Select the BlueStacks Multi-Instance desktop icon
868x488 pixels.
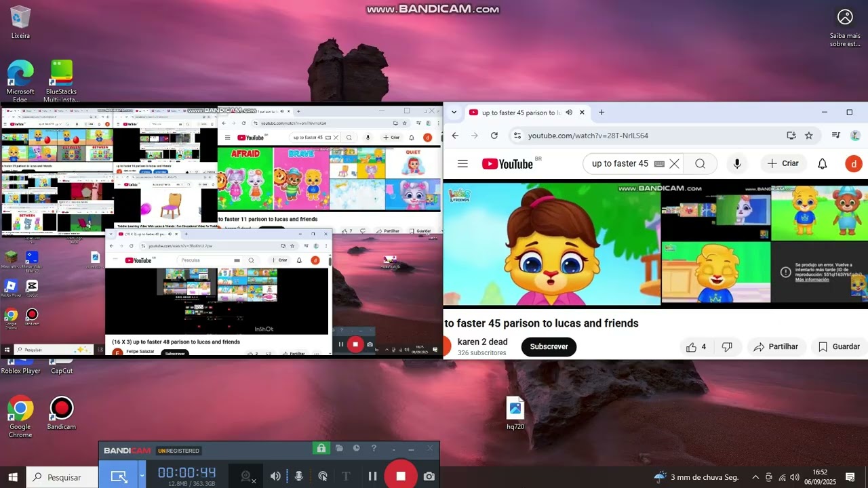click(x=61, y=81)
